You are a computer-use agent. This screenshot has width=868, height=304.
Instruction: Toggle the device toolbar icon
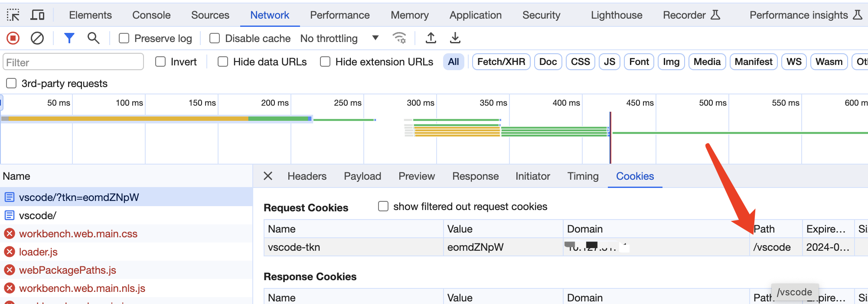coord(38,15)
